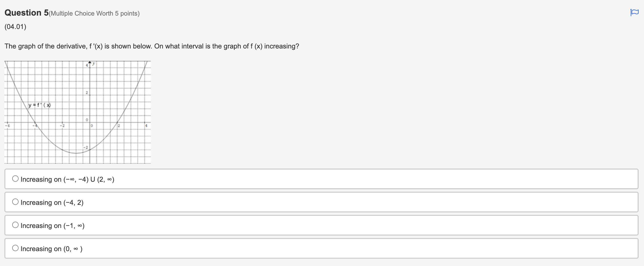
Task: Click the (04.01) label text
Action: click(x=15, y=26)
